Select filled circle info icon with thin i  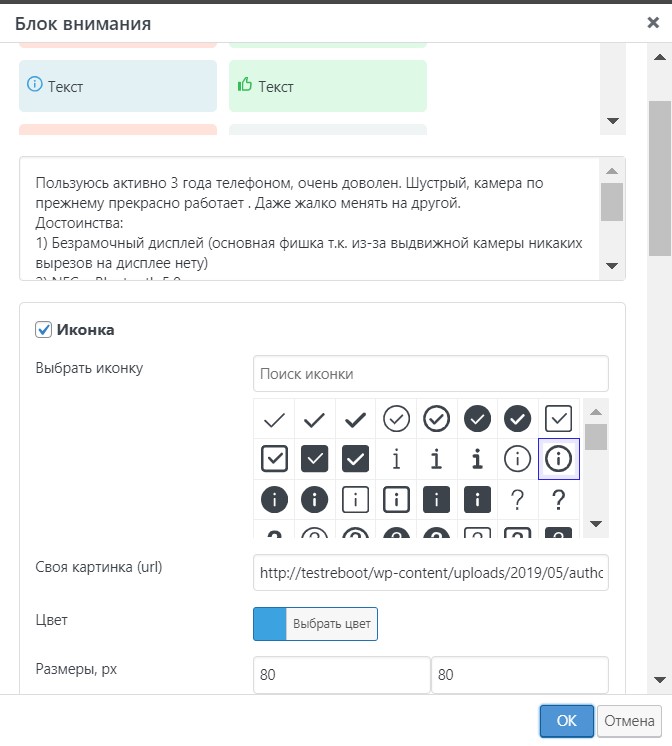[x=274, y=500]
